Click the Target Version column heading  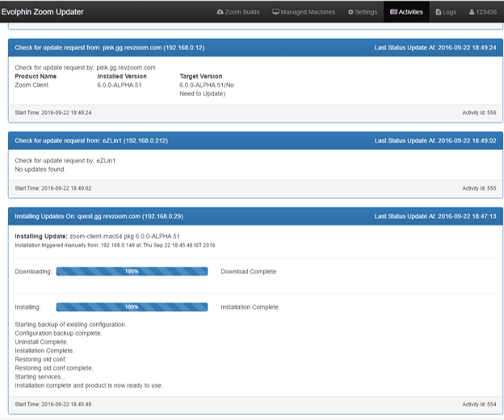[x=202, y=76]
